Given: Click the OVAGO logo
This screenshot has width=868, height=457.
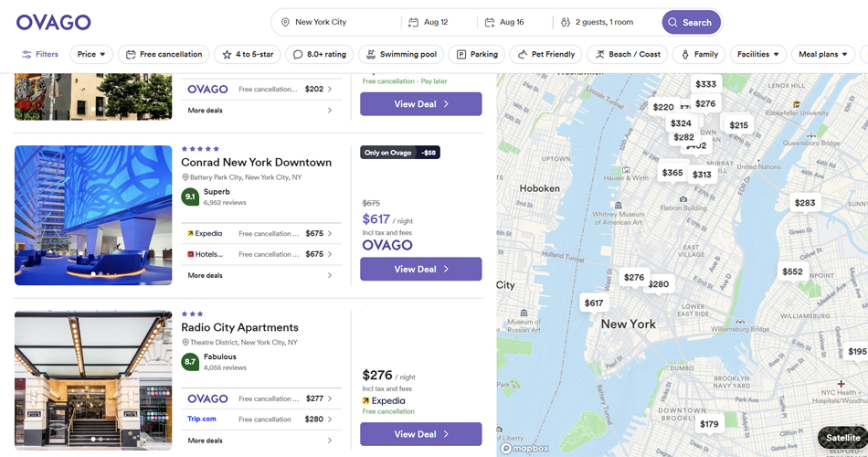Looking at the screenshot, I should point(53,22).
